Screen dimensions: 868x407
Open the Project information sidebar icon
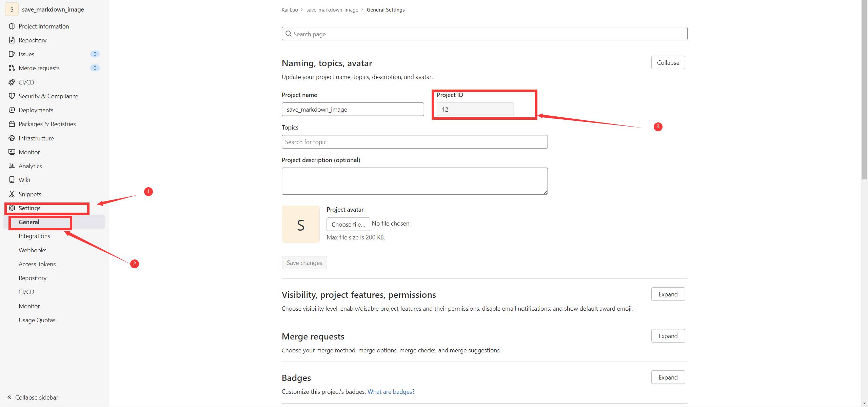tap(12, 26)
